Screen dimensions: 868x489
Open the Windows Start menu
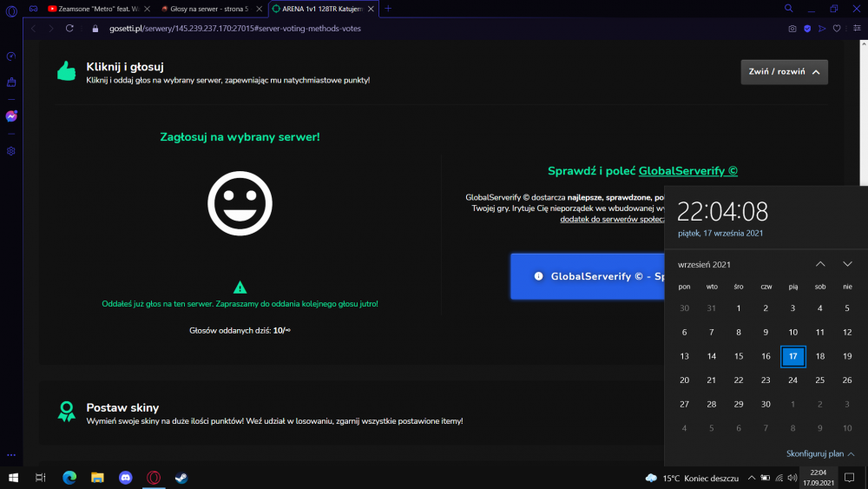click(13, 478)
